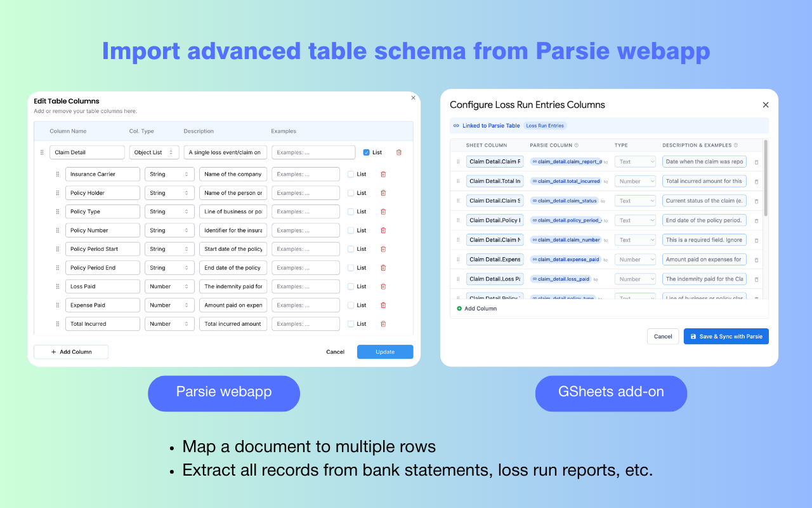The width and height of the screenshot is (812, 508).
Task: Enable the List checkbox for Policy Type
Action: (x=351, y=211)
